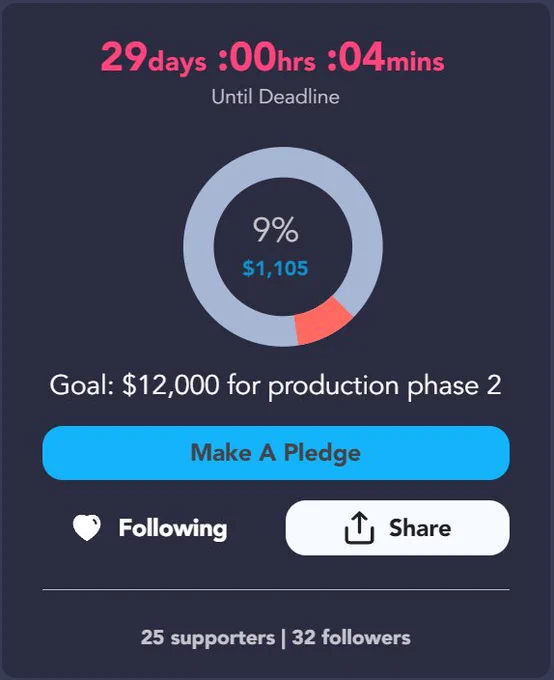Click the 25 supporters count
This screenshot has width=554, height=680.
click(208, 638)
